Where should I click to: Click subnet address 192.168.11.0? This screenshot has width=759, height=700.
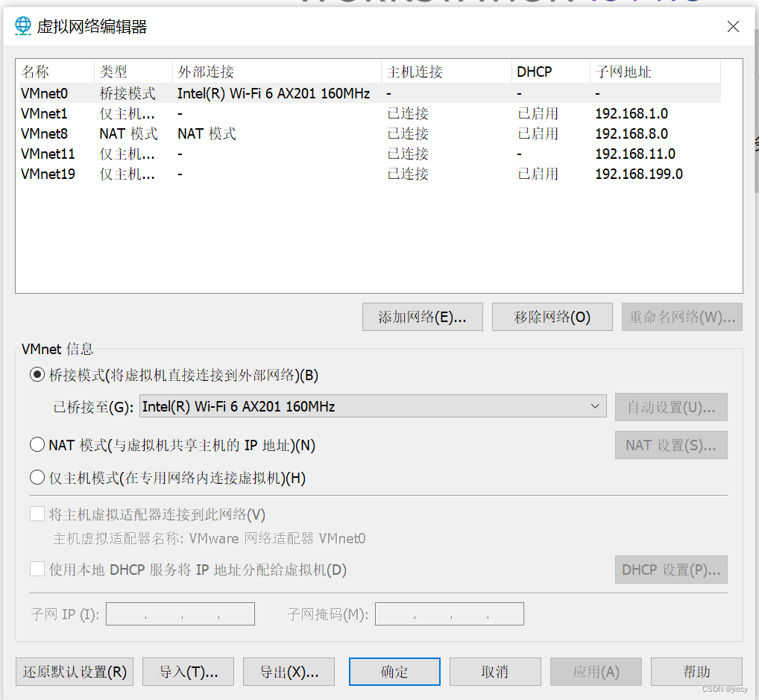click(635, 154)
